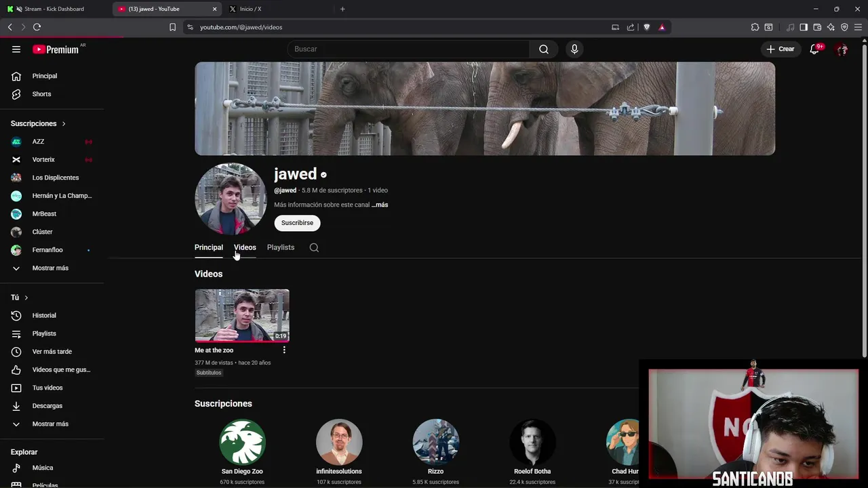Expand channel description with ...más
The height and width of the screenshot is (488, 868).
tap(380, 205)
